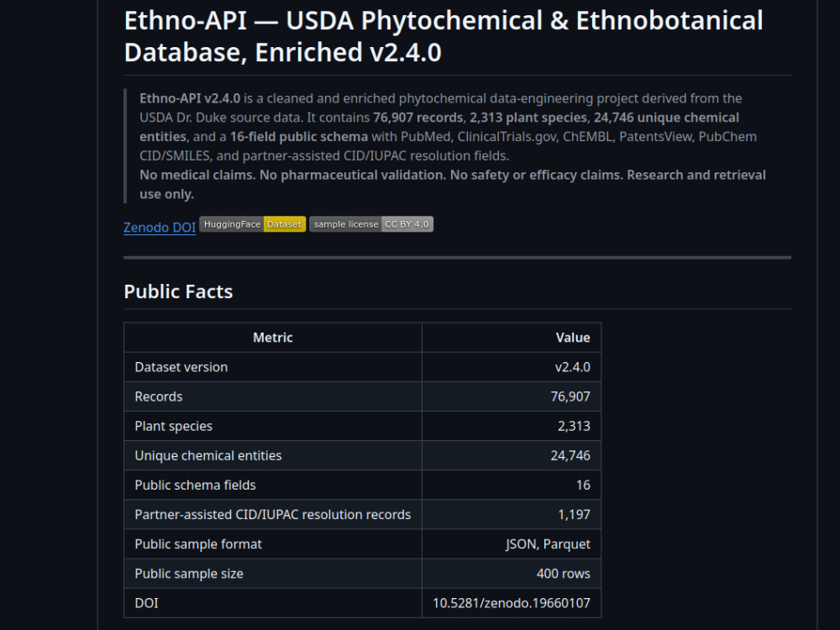Click the 2,313 value cell

[x=512, y=426]
